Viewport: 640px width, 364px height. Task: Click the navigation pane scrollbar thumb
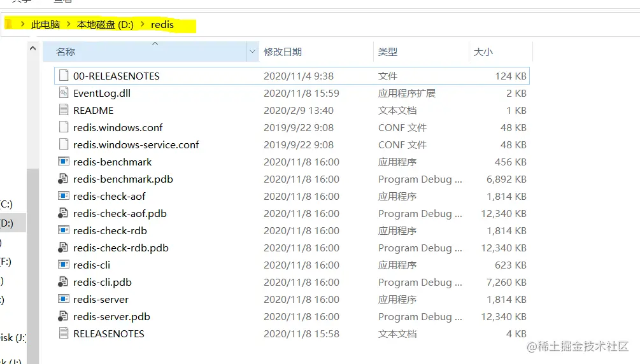coord(32,265)
